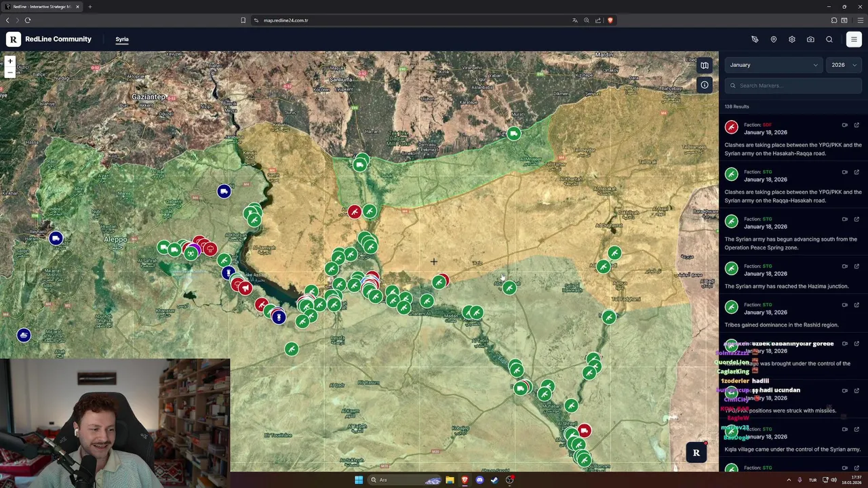Open the taskbar clock showing 17:37

pos(852,480)
